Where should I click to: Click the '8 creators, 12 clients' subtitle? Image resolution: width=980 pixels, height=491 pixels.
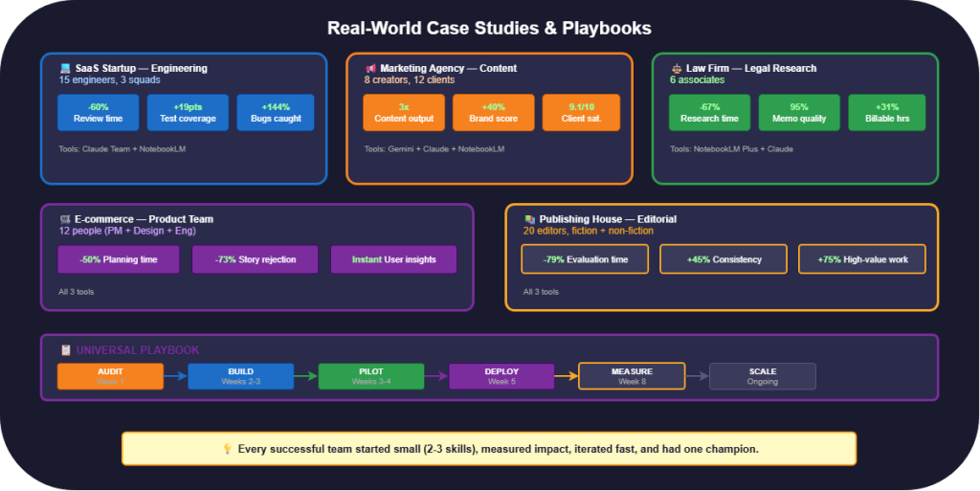click(410, 80)
